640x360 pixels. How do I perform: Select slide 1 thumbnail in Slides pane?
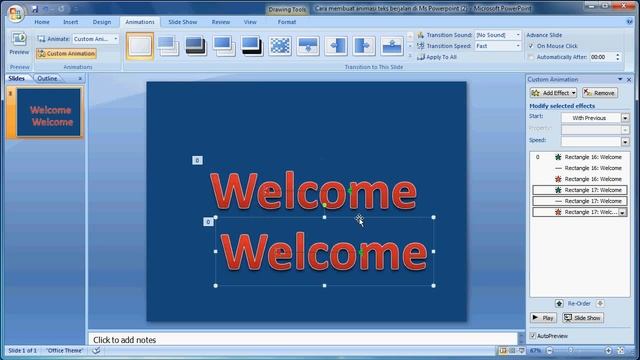coord(49,113)
